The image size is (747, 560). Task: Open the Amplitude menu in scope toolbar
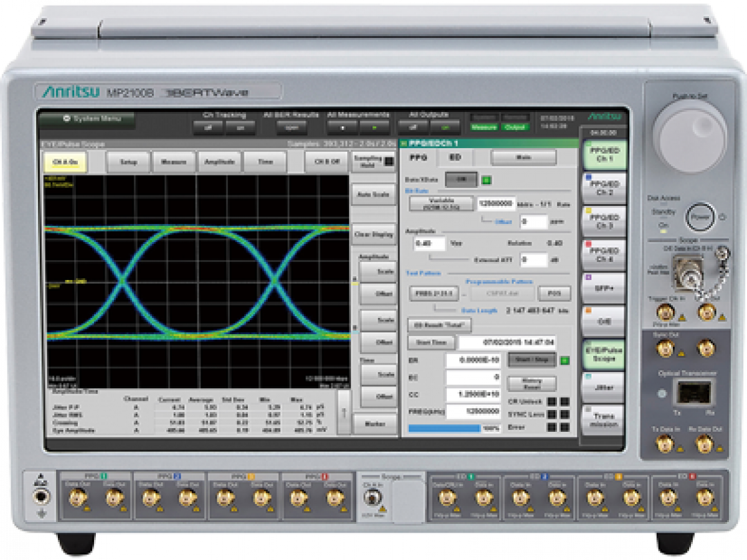click(219, 162)
